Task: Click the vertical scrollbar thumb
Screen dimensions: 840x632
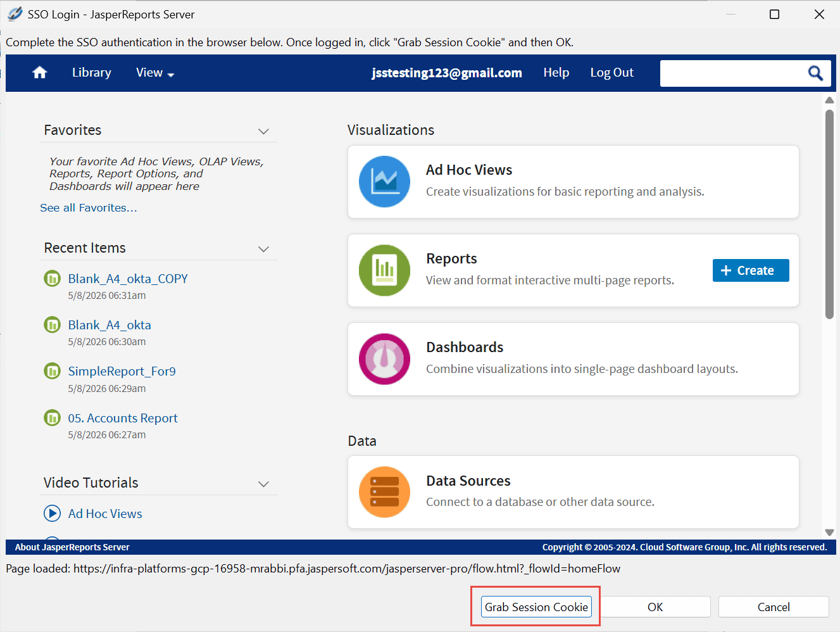Action: pos(829,214)
